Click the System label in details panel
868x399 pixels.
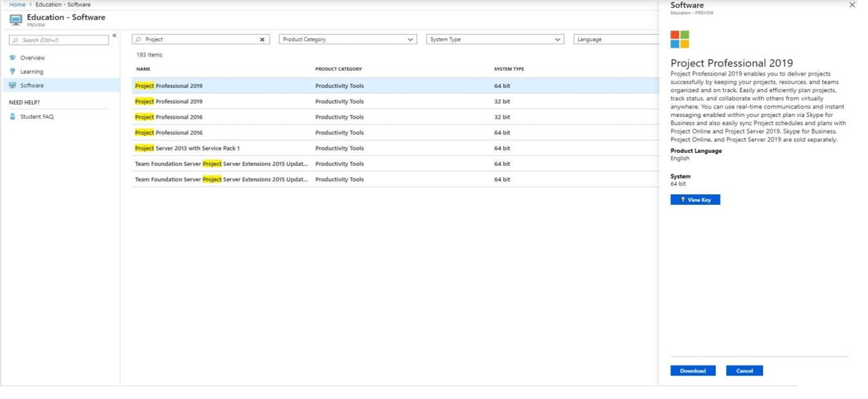[680, 176]
